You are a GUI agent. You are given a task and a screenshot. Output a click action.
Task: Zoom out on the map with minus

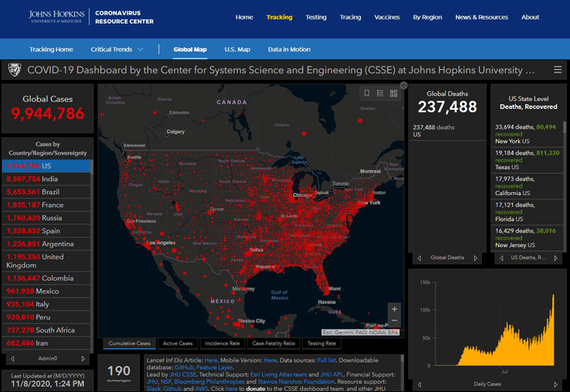[x=394, y=321]
